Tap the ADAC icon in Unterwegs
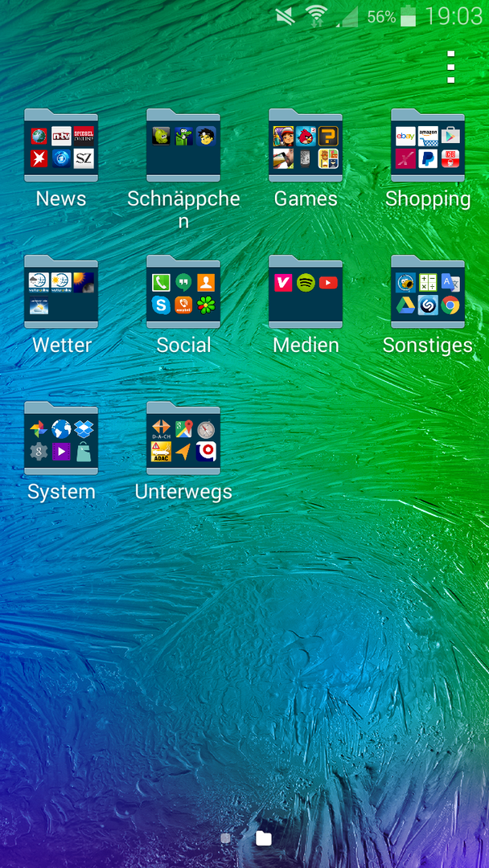Viewport: 489px width, 868px height. [x=161, y=452]
